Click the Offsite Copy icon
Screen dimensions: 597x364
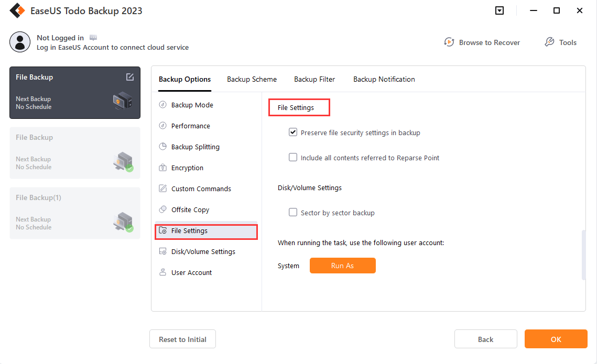tap(162, 210)
